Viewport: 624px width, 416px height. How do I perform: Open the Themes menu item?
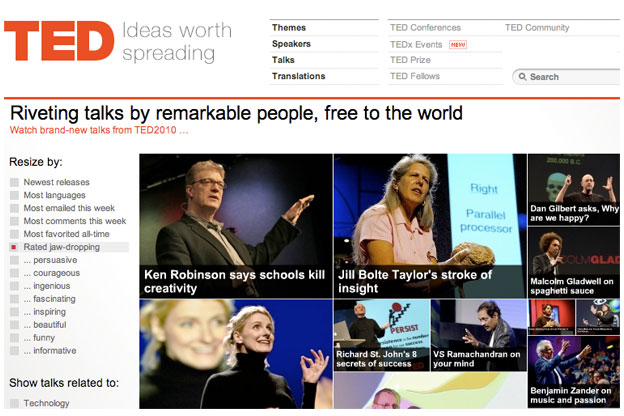(x=289, y=27)
